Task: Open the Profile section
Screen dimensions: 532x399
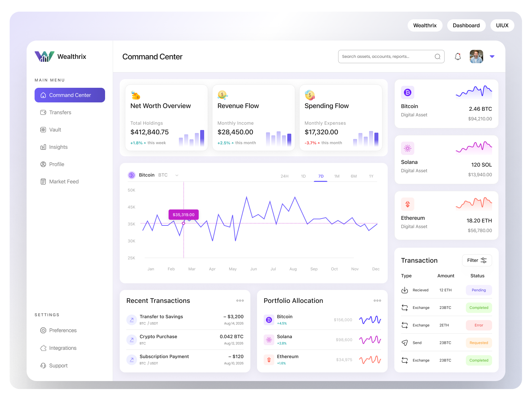Action: (x=57, y=164)
